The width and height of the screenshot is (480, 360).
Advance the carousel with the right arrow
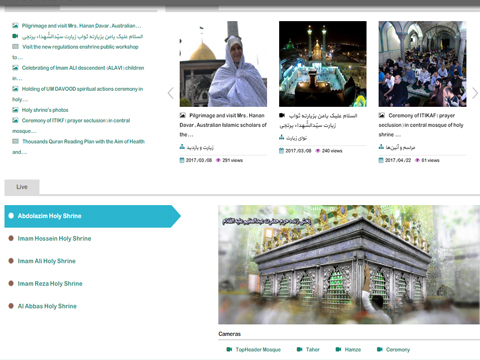click(475, 93)
